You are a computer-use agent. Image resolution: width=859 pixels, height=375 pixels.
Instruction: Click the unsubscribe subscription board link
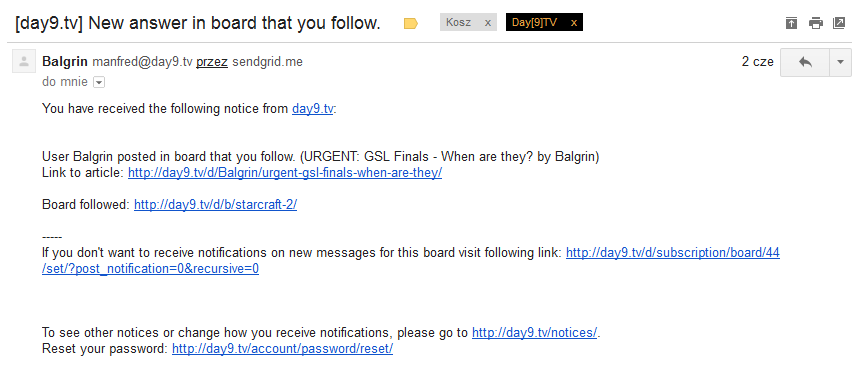[x=411, y=261]
